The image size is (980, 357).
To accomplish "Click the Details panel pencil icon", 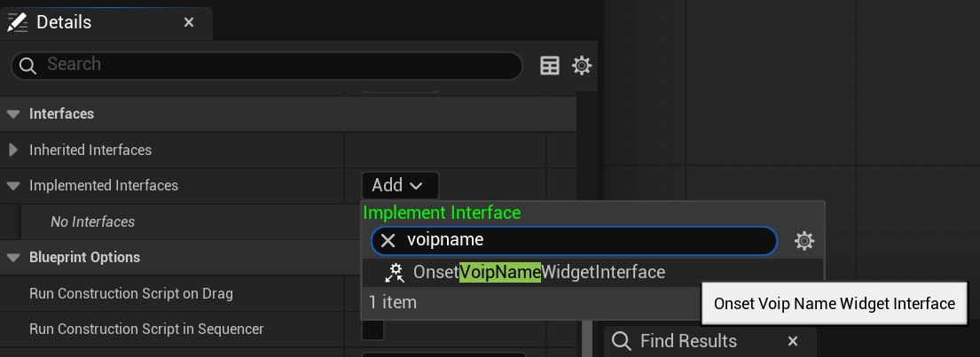I will pos(17,22).
